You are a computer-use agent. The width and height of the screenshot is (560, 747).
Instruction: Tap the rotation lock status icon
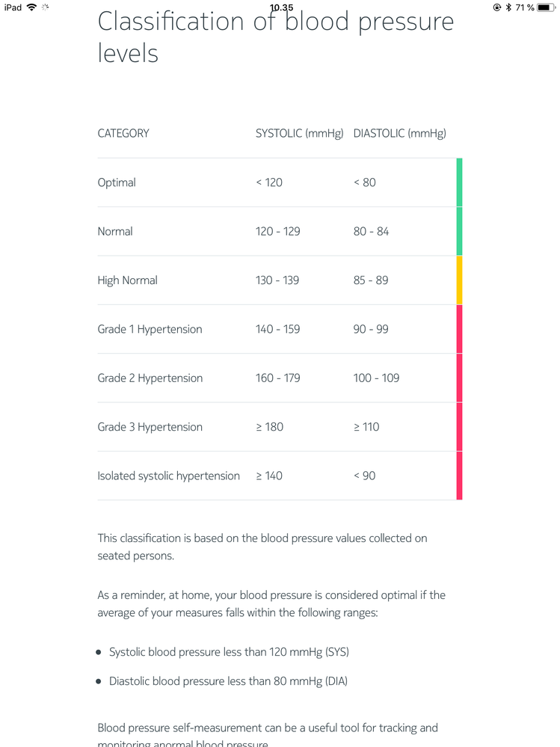coord(496,7)
